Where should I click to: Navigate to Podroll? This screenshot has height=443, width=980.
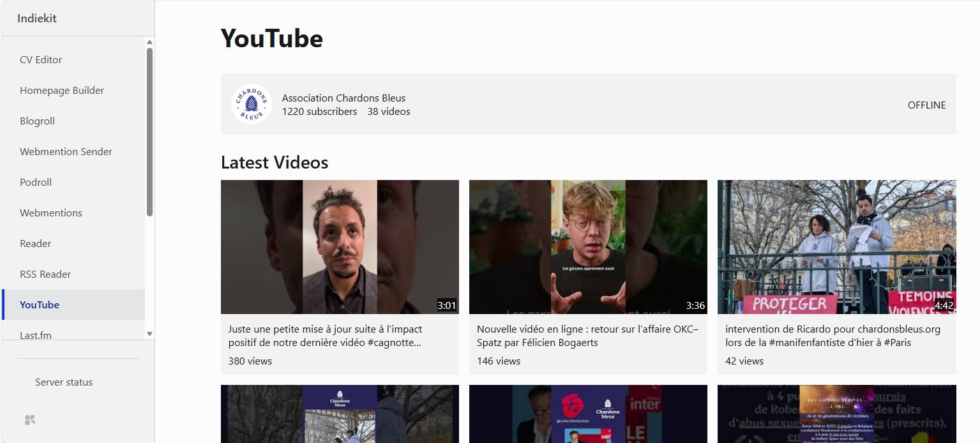point(36,182)
